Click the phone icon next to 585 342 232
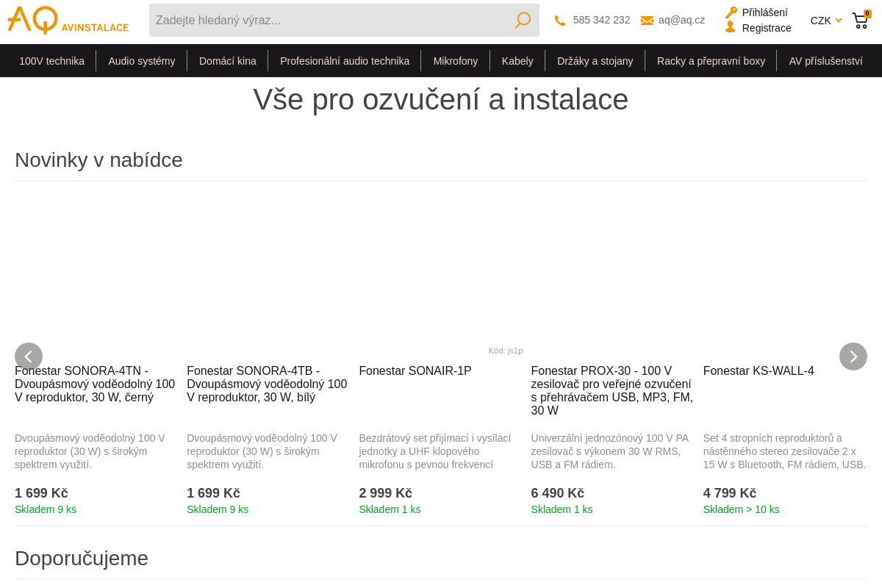The width and height of the screenshot is (882, 588). point(560,21)
